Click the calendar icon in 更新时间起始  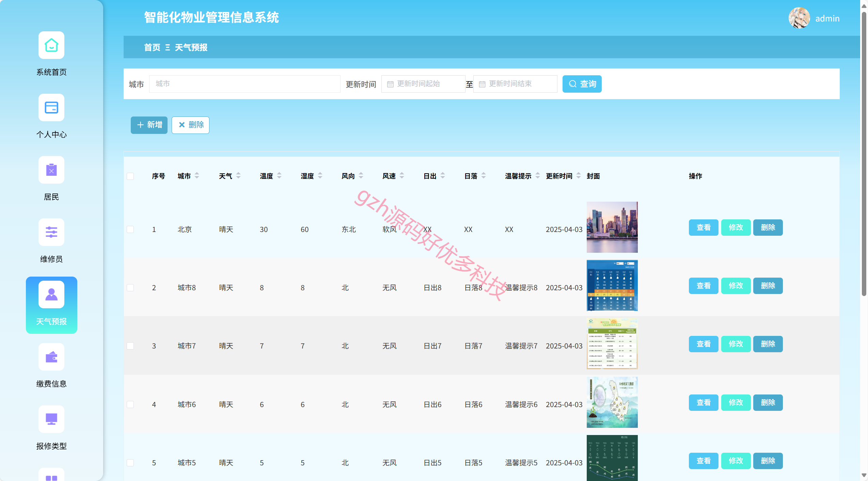click(x=390, y=84)
